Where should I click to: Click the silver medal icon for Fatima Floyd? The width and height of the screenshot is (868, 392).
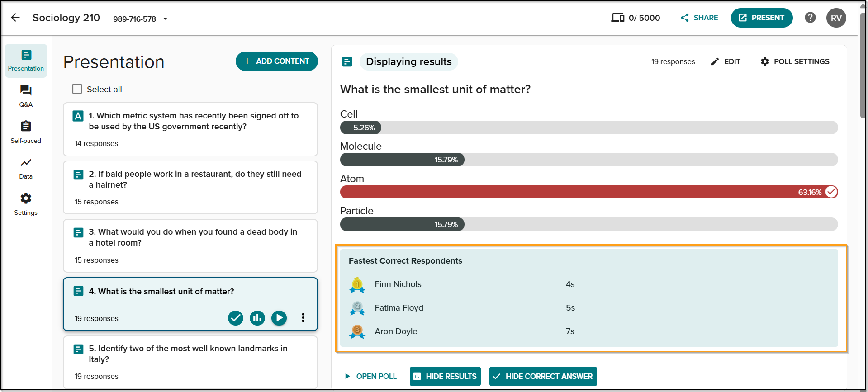pos(357,308)
